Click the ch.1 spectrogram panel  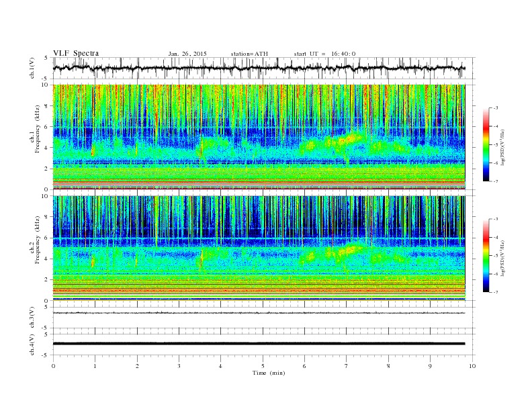click(x=259, y=136)
